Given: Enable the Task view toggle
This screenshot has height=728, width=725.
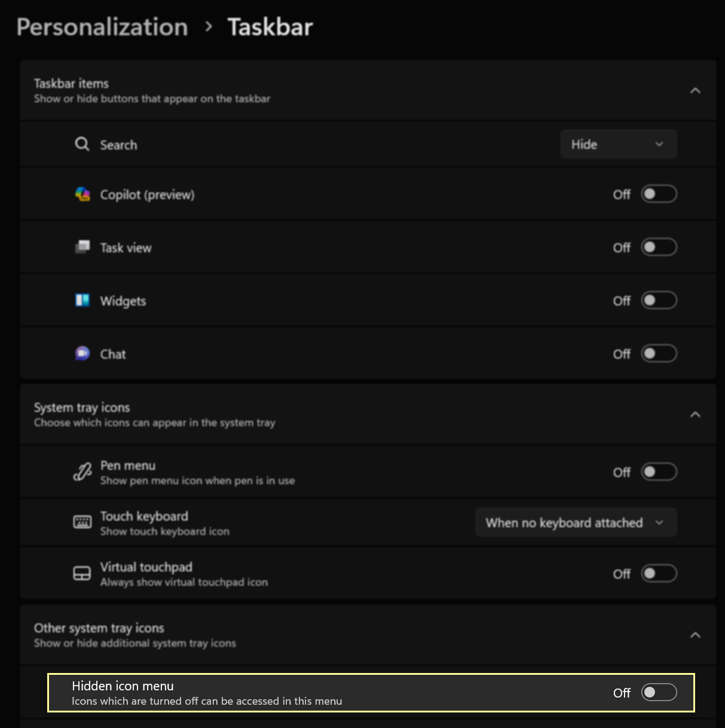Looking at the screenshot, I should [x=659, y=247].
